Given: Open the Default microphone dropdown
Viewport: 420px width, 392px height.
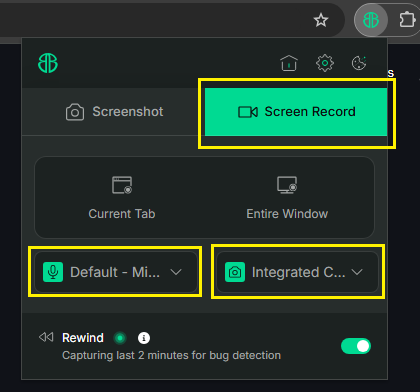Looking at the screenshot, I should pyautogui.click(x=116, y=272).
